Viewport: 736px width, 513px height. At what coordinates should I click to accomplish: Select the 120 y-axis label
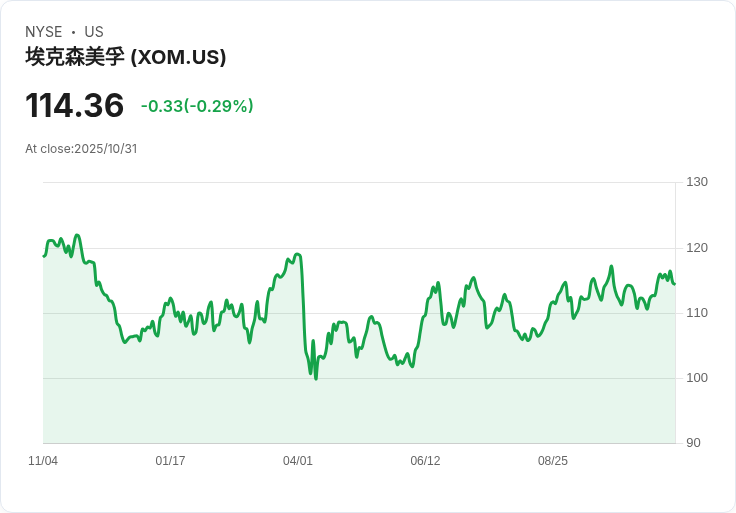click(697, 248)
